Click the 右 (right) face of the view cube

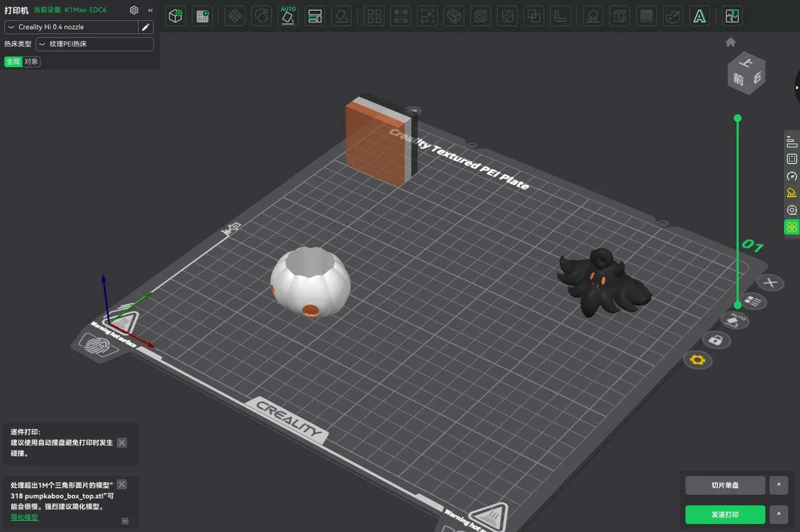click(x=757, y=78)
